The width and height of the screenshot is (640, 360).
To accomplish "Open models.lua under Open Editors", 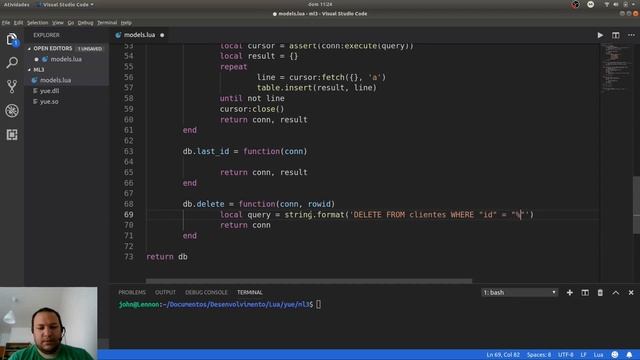I will pyautogui.click(x=66, y=59).
